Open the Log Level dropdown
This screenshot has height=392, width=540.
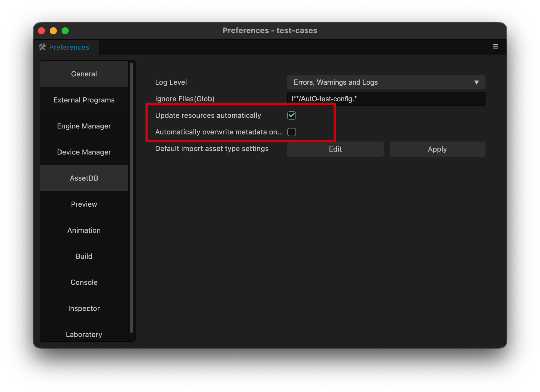click(386, 82)
